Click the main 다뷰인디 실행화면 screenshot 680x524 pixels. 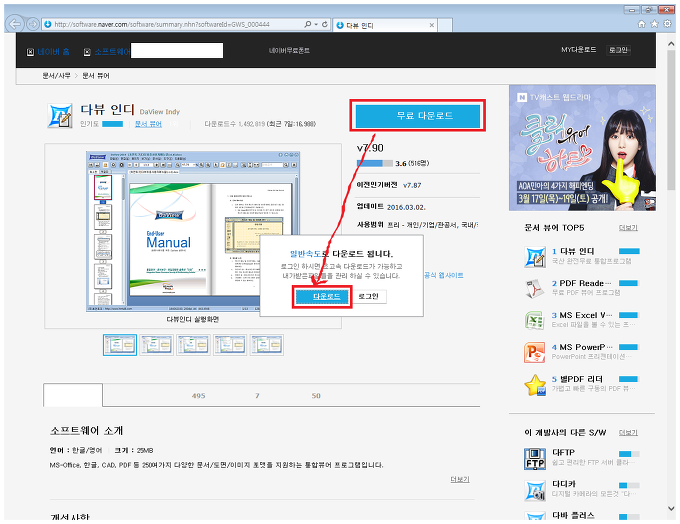193,231
